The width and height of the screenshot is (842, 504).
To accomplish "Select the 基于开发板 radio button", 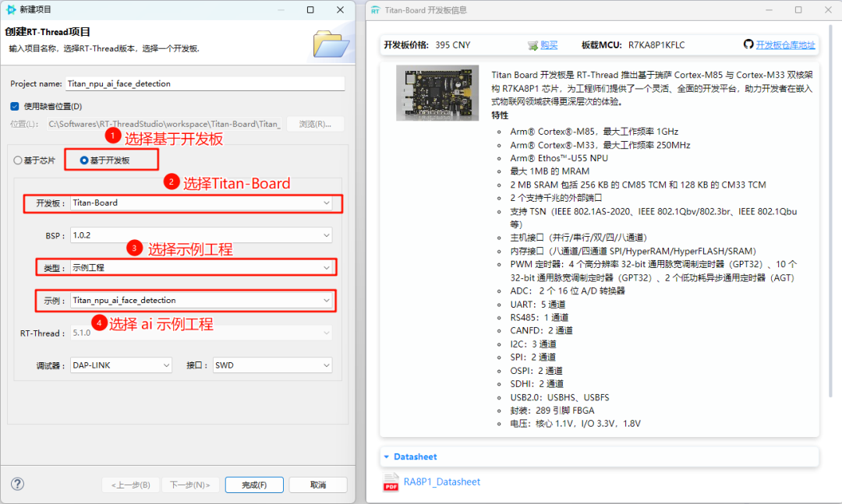I will point(85,159).
